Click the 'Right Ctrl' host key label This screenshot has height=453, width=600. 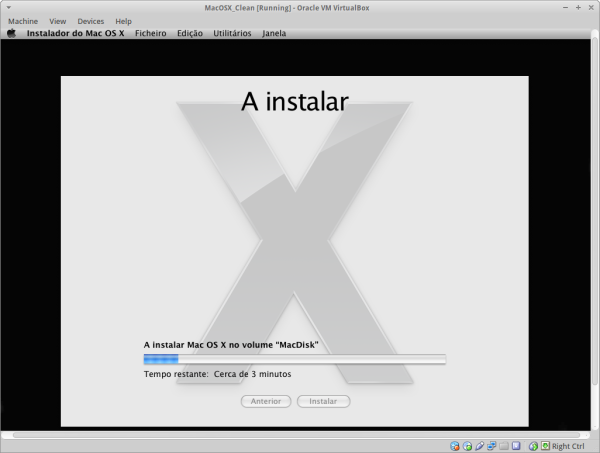568,446
